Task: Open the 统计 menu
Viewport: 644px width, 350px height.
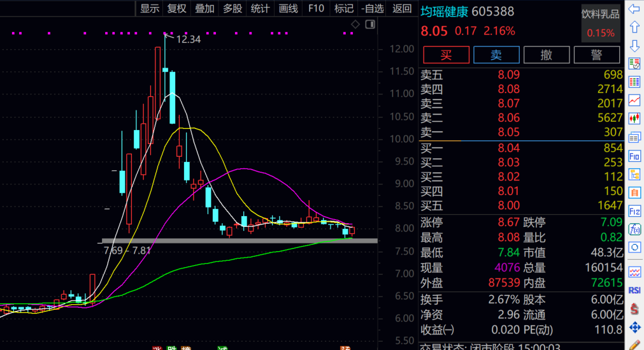Action: (260, 8)
